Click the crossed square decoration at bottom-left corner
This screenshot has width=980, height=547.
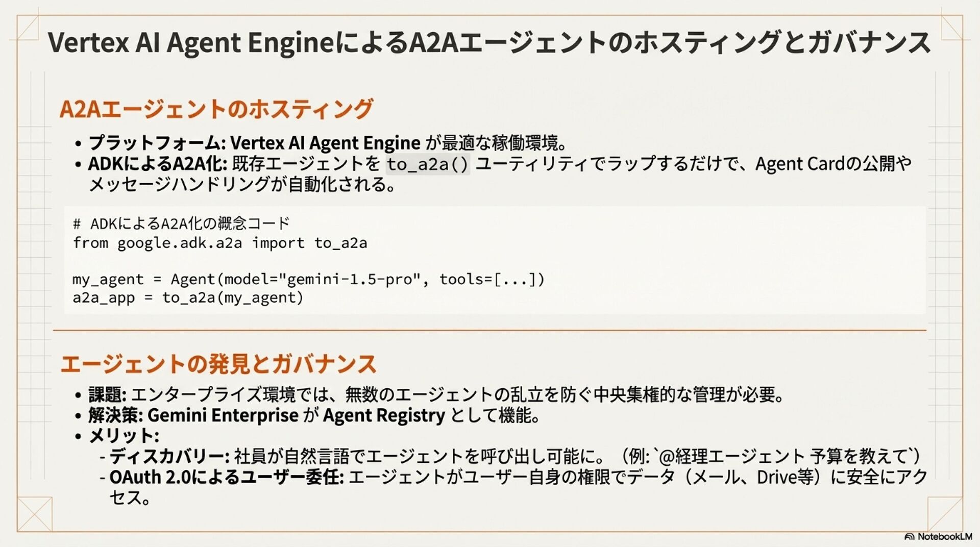pyautogui.click(x=35, y=514)
